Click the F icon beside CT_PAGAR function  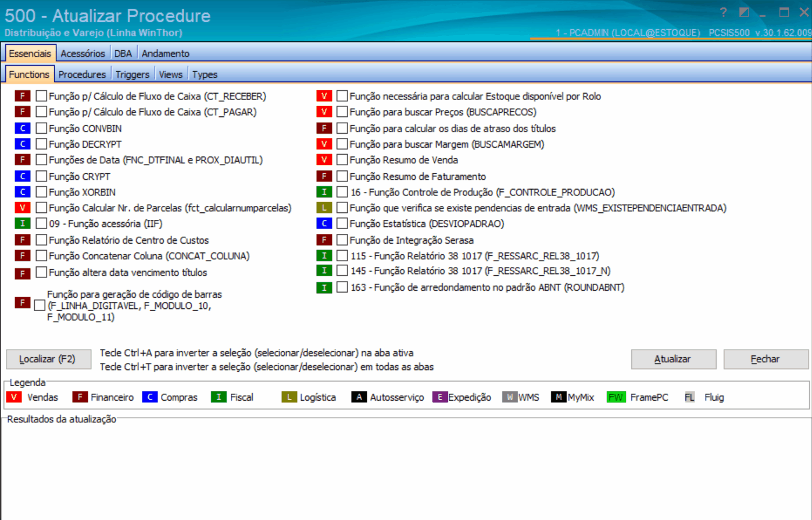pyautogui.click(x=22, y=112)
